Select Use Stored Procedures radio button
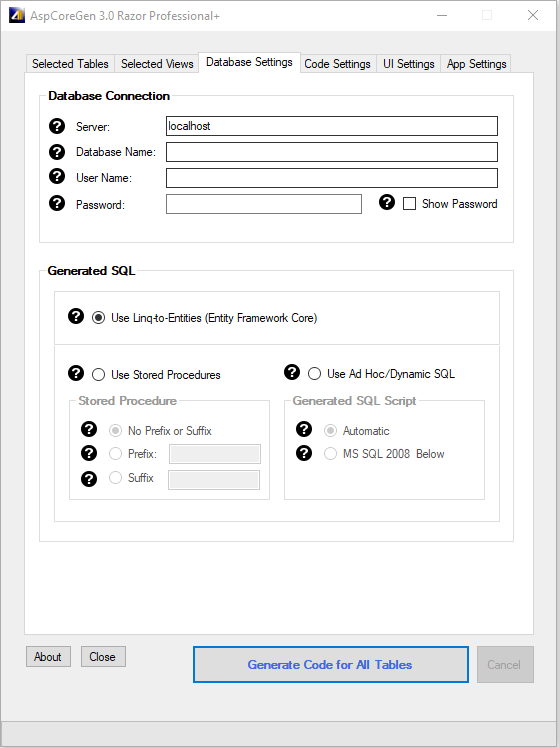 point(98,374)
